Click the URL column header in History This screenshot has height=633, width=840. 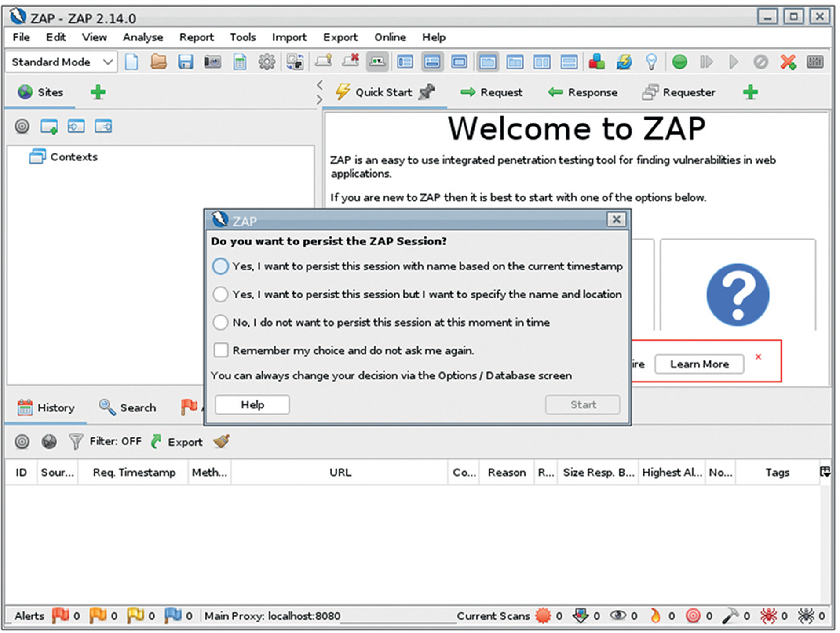pos(340,472)
